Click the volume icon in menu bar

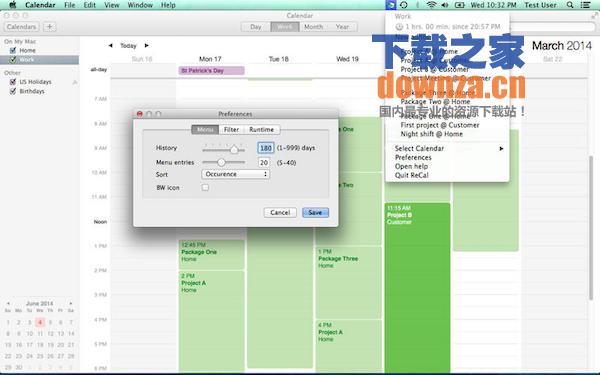[445, 5]
